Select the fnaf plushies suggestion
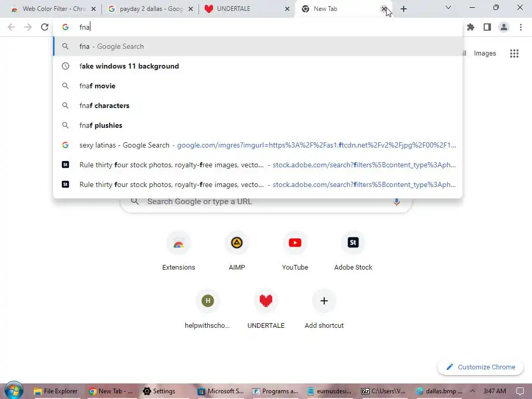532x399 pixels. (x=258, y=125)
